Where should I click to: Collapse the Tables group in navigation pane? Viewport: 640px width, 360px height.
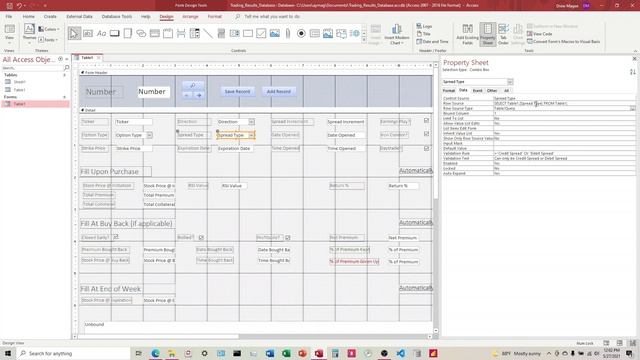(64, 75)
